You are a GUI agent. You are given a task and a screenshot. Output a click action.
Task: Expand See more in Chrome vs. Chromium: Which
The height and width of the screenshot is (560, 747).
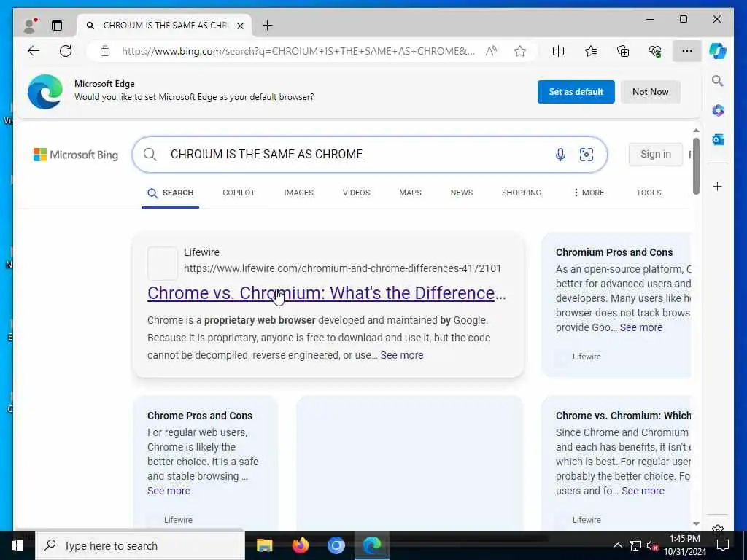pyautogui.click(x=643, y=491)
